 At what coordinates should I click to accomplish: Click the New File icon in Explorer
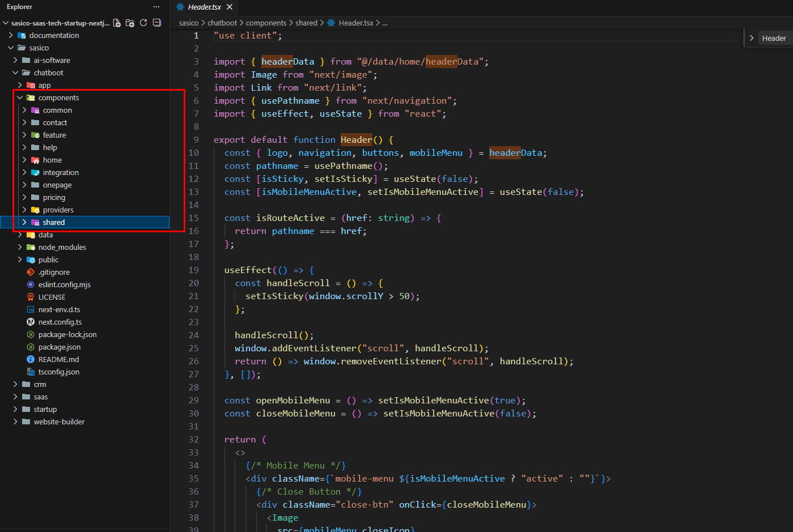[x=117, y=23]
